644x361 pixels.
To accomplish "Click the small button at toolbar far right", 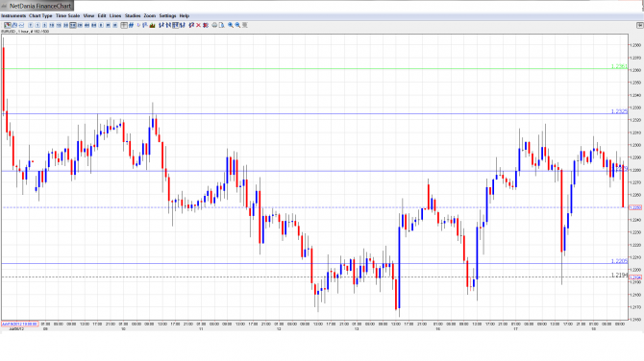I will click(639, 25).
